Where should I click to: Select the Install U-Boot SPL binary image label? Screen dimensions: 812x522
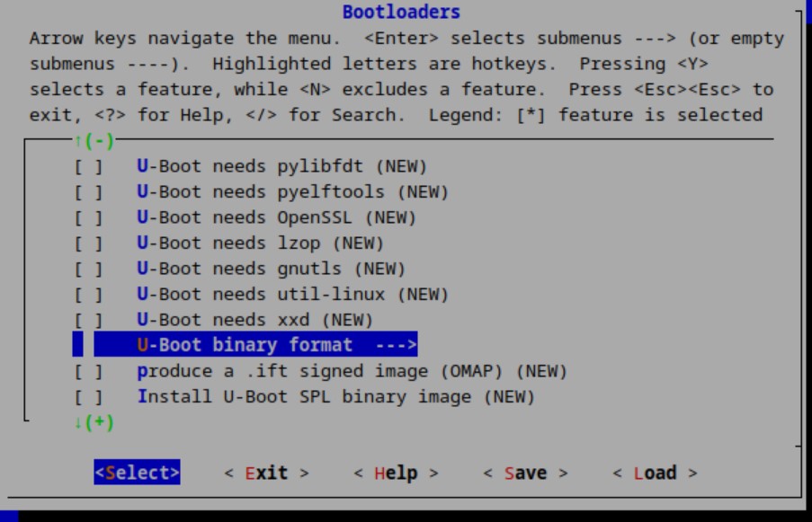(x=336, y=396)
